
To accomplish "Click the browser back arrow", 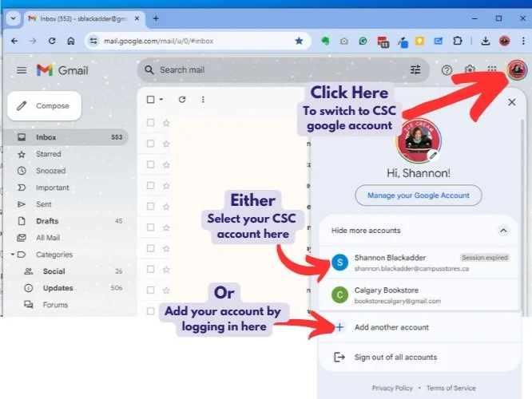I will [x=14, y=41].
